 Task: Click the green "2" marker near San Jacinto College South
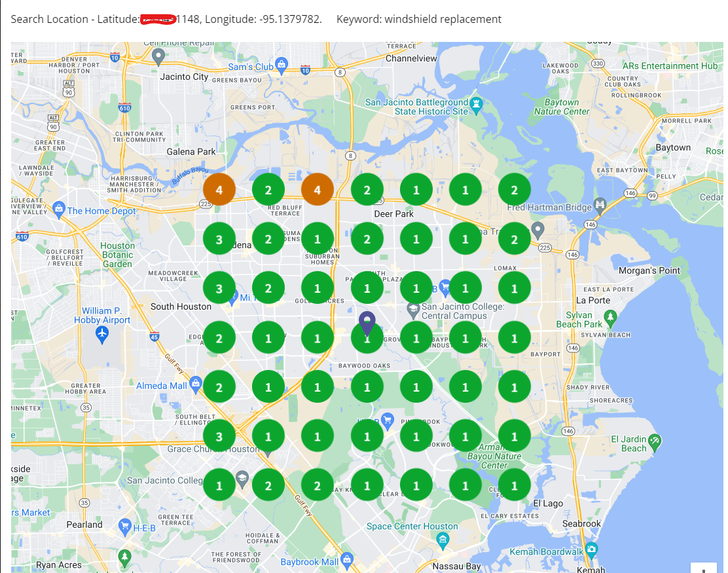(268, 485)
